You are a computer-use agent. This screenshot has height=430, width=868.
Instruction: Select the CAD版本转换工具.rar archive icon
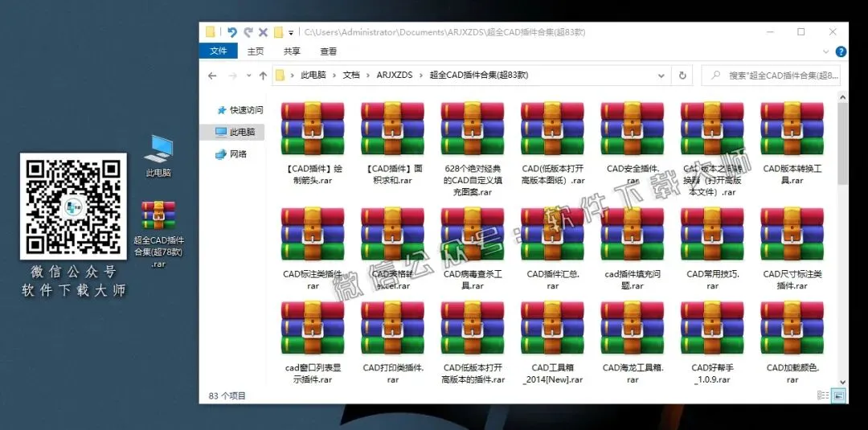click(x=792, y=129)
